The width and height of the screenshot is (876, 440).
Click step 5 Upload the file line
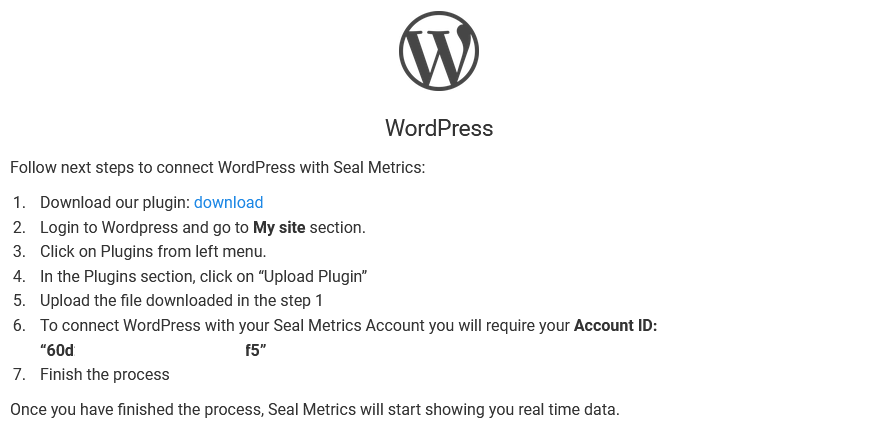tap(182, 300)
